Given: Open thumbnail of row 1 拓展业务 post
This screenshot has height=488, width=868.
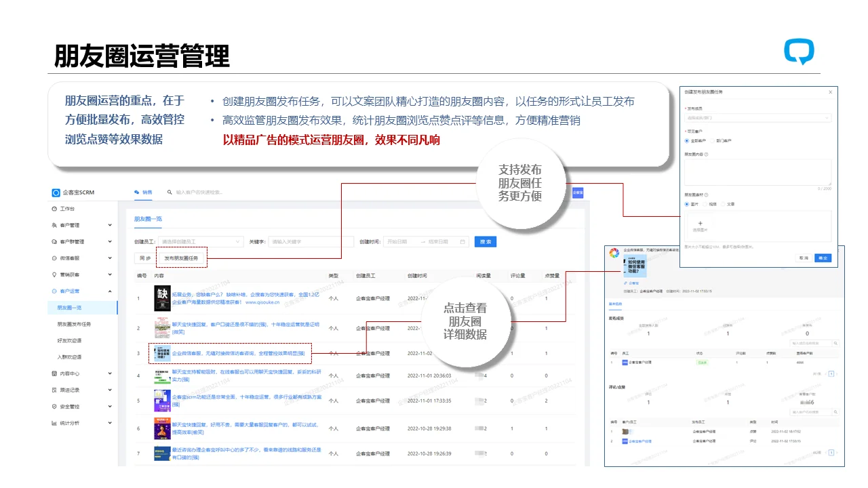Looking at the screenshot, I should [162, 298].
